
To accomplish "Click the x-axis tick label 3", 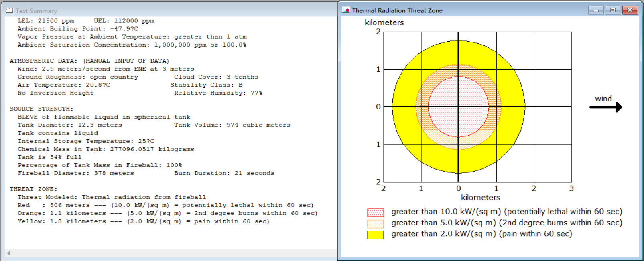I will coord(571,188).
